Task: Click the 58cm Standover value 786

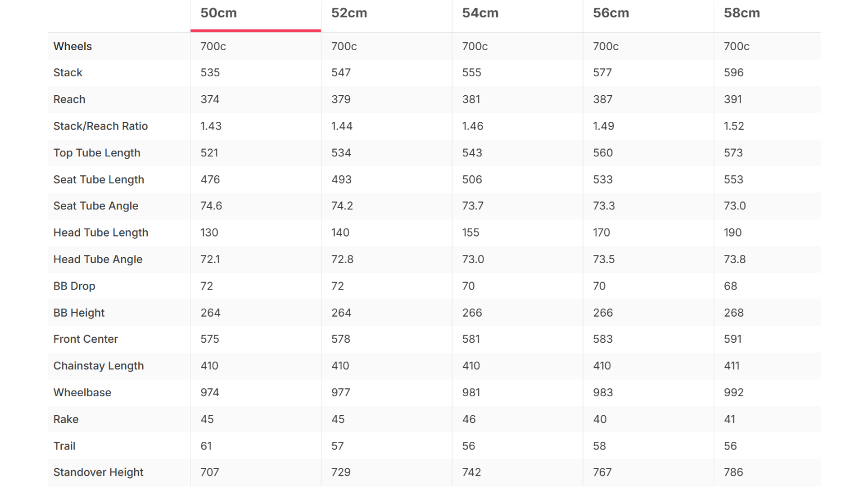Action: point(733,472)
